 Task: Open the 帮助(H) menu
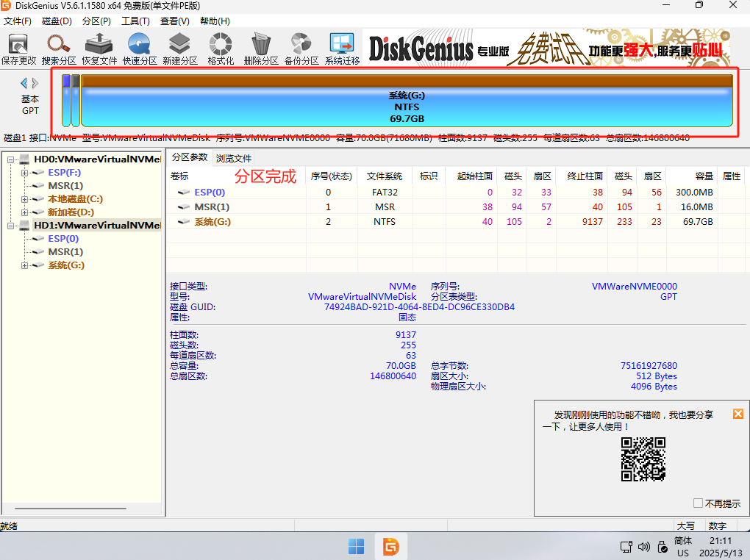(215, 21)
